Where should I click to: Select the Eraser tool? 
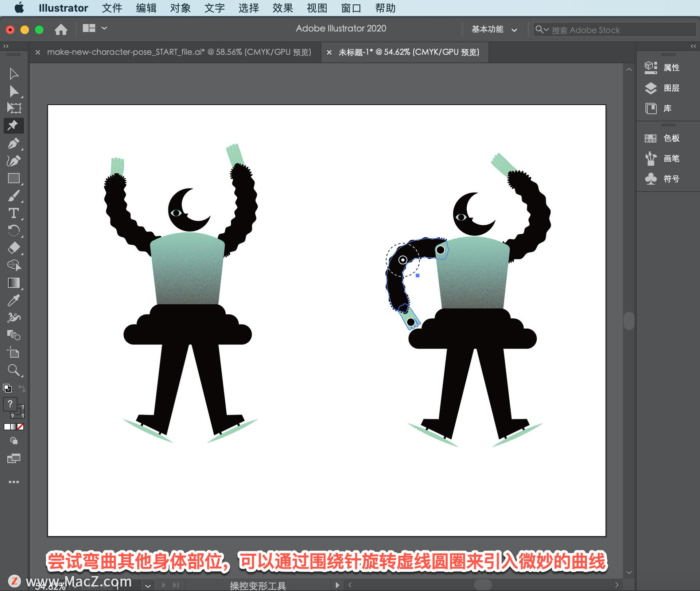pos(14,248)
